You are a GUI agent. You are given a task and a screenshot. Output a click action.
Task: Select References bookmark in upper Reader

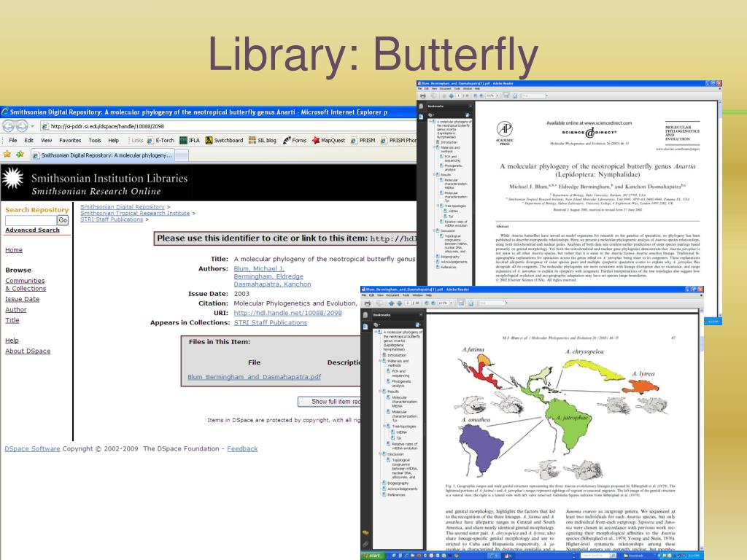click(449, 267)
